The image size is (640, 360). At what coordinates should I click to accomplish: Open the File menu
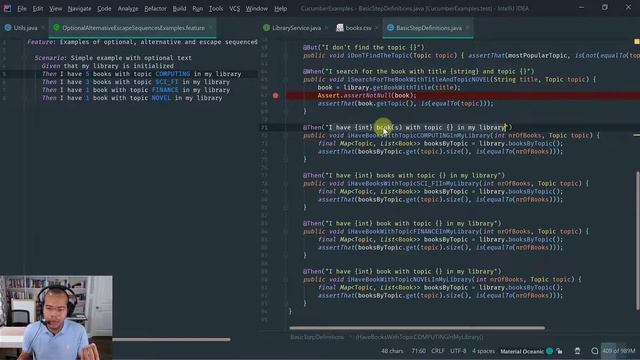[x=22, y=8]
